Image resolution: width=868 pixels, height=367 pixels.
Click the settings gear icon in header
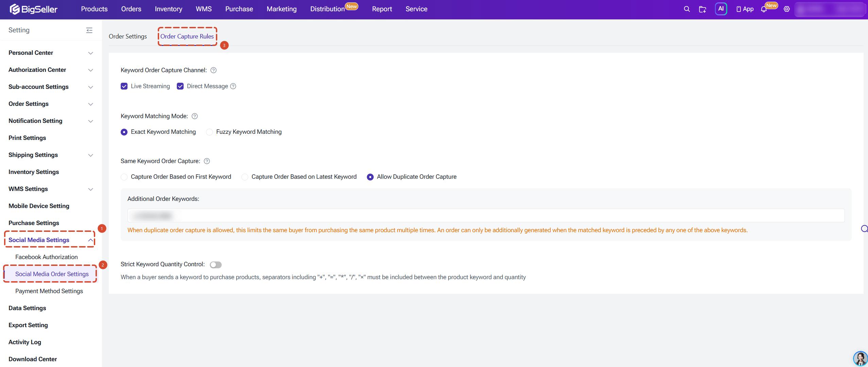click(x=787, y=9)
